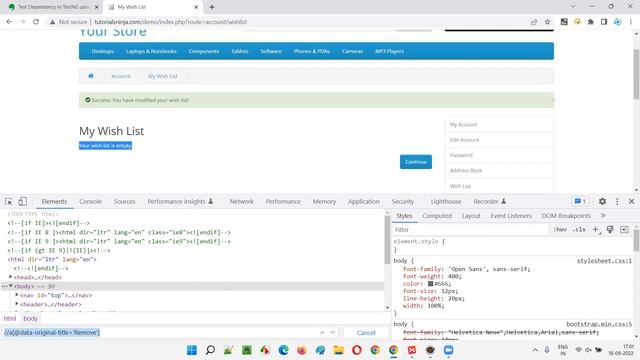
Task: Click the Not secure warning icon
Action: (x=53, y=22)
